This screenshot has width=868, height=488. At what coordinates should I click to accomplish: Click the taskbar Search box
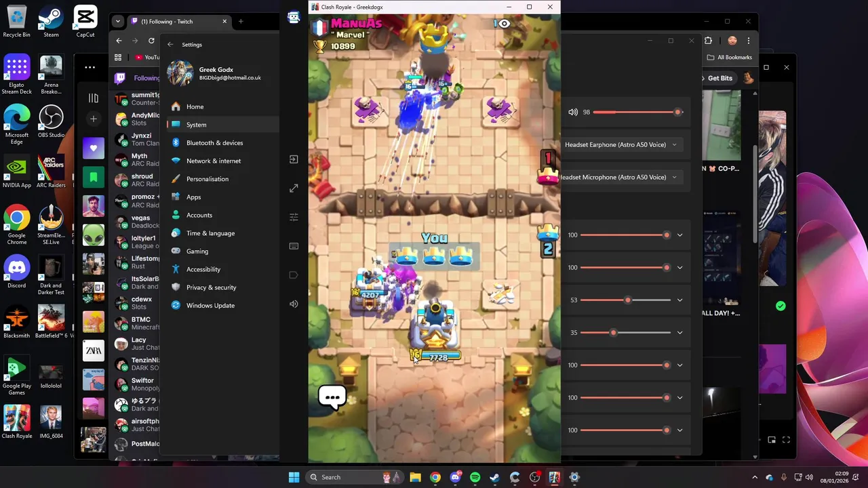pyautogui.click(x=354, y=477)
